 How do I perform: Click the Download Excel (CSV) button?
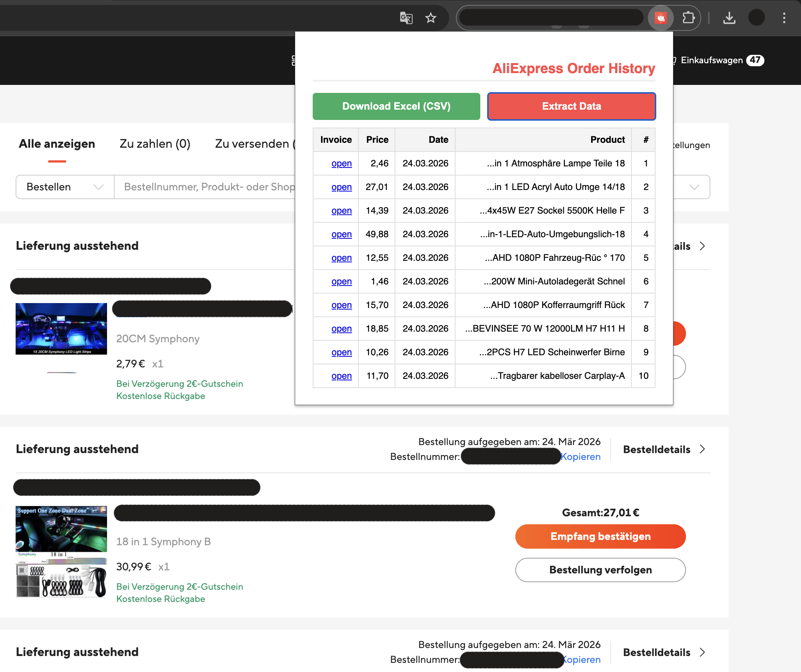pos(396,106)
